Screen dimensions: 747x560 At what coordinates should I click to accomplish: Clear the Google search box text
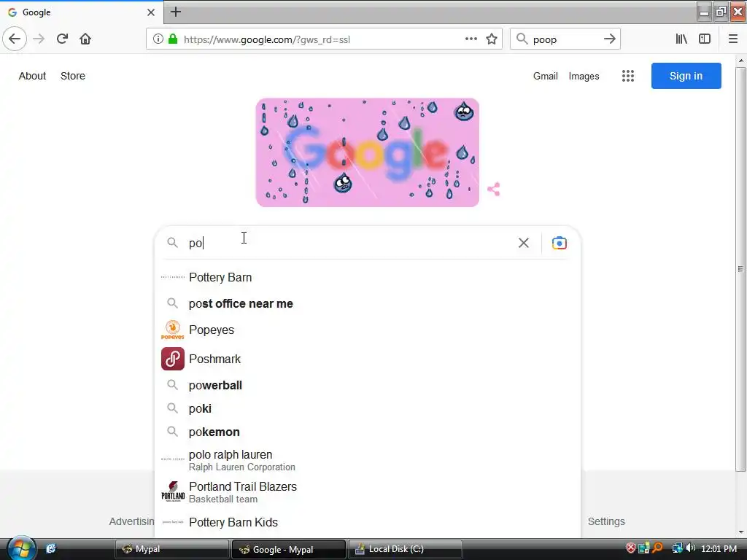(524, 243)
